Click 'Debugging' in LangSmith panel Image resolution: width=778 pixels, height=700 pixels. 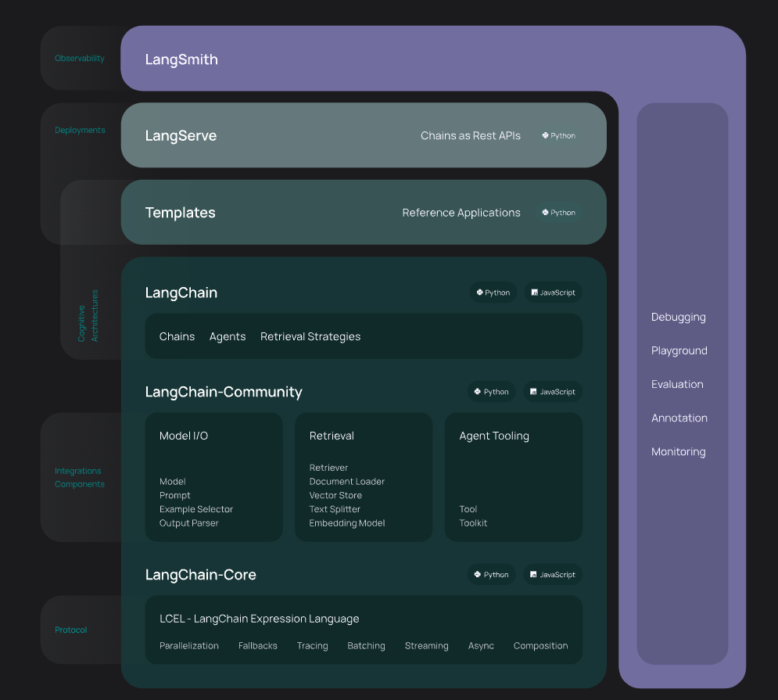point(678,318)
